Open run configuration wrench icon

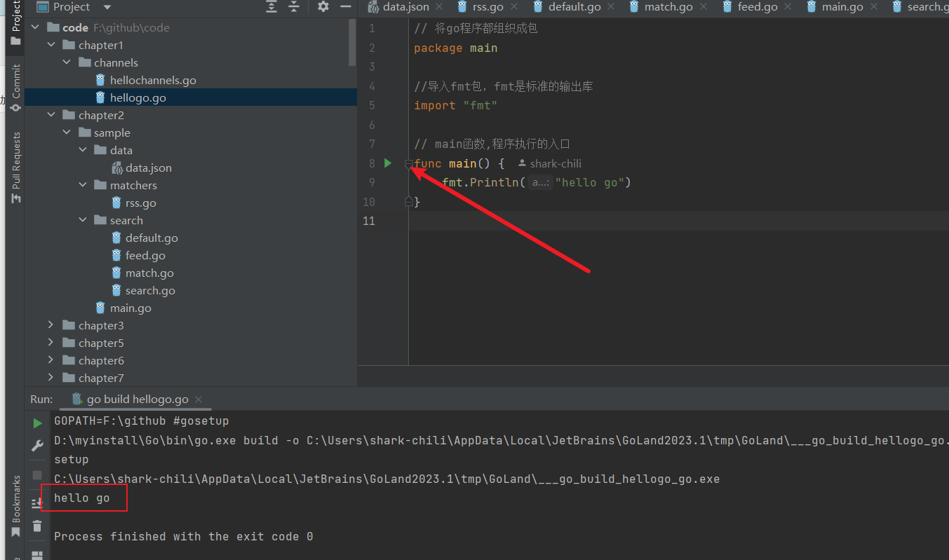(x=37, y=446)
